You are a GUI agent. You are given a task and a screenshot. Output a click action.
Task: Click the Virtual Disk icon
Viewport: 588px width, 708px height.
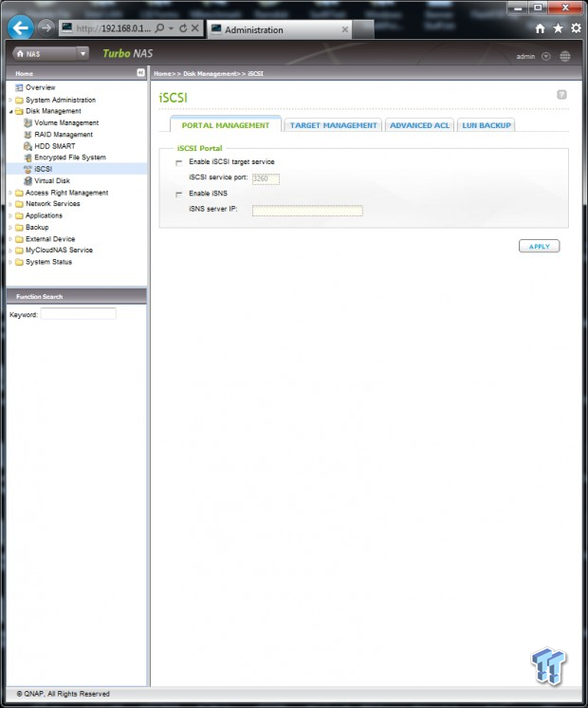click(28, 181)
